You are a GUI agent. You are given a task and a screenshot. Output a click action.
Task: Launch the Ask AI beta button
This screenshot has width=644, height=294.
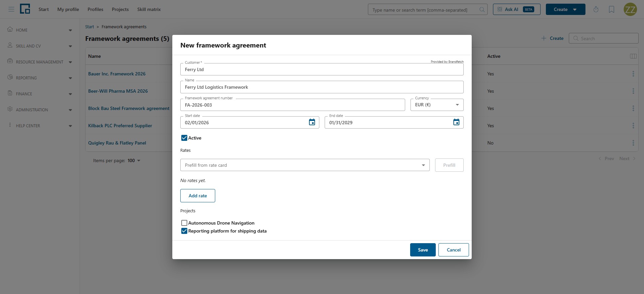point(517,9)
